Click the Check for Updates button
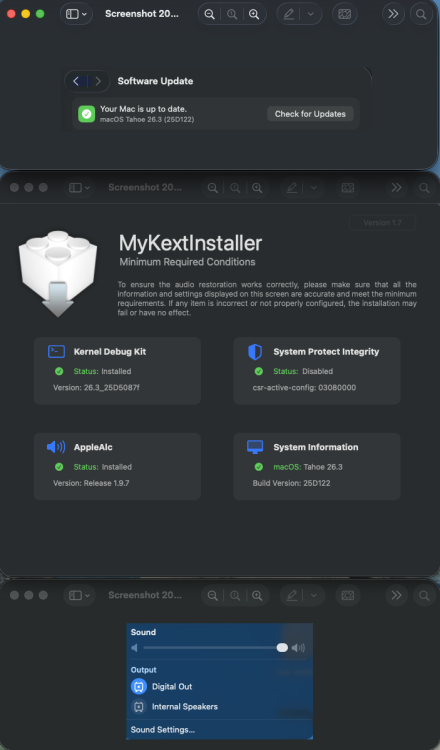The width and height of the screenshot is (440, 750). [310, 114]
